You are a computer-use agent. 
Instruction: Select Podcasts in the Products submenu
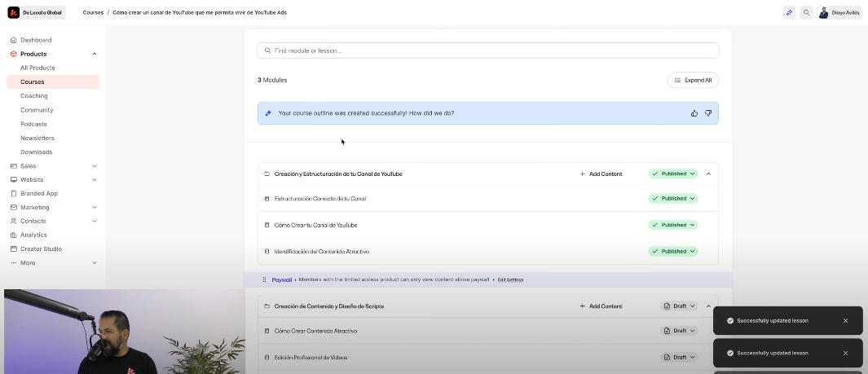(35, 124)
